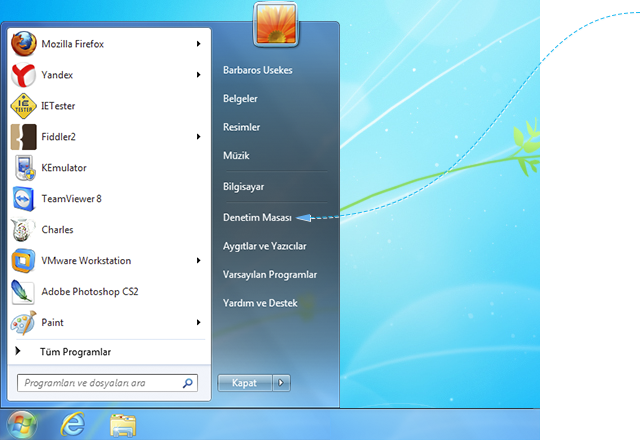Launch the KEmulator icon
Image resolution: width=640 pixels, height=440 pixels.
click(x=24, y=168)
